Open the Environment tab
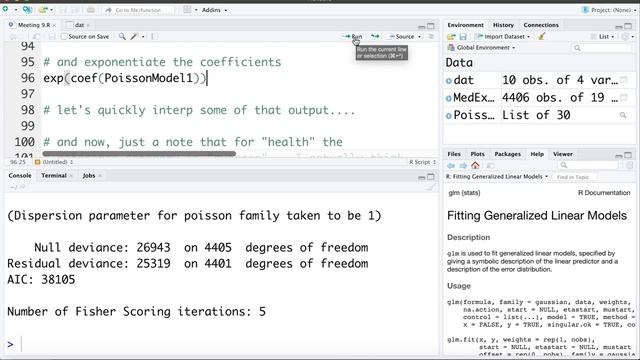 [465, 25]
